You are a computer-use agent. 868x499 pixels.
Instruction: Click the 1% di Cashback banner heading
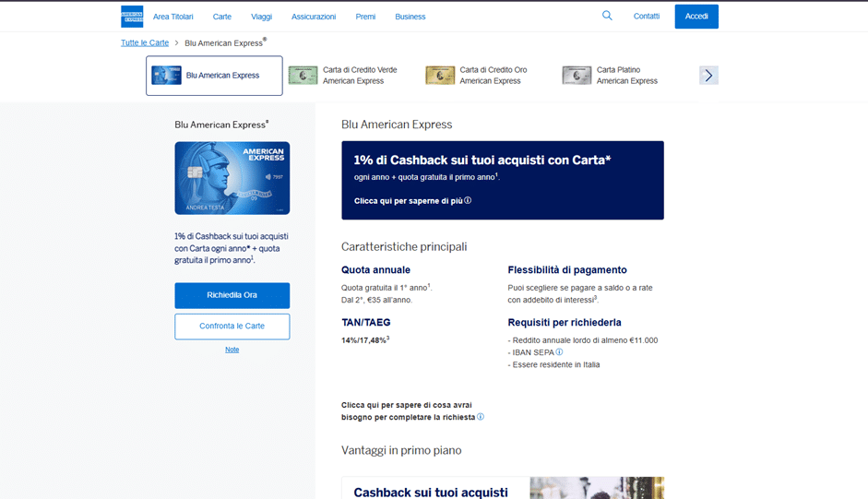click(482, 160)
